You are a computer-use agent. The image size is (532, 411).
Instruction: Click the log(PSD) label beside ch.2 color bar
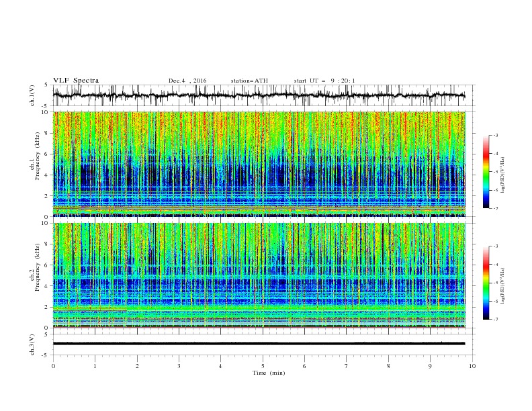click(503, 286)
